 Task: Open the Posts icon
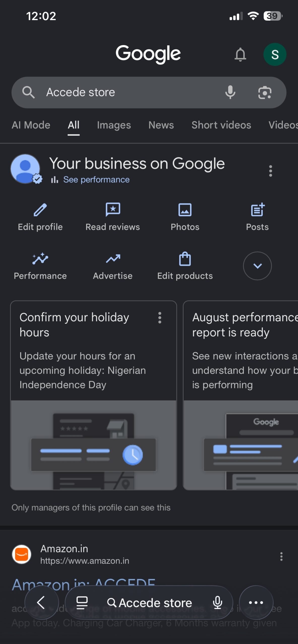[257, 210]
